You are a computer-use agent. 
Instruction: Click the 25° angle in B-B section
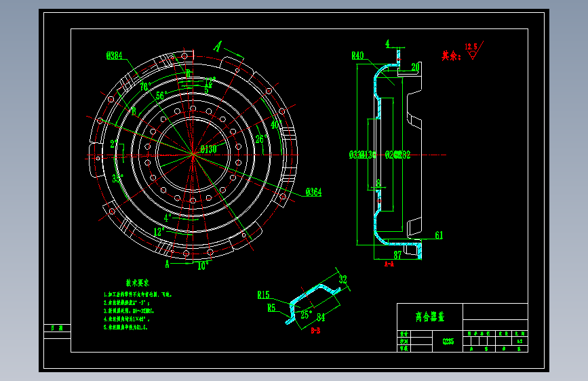[x=306, y=315]
